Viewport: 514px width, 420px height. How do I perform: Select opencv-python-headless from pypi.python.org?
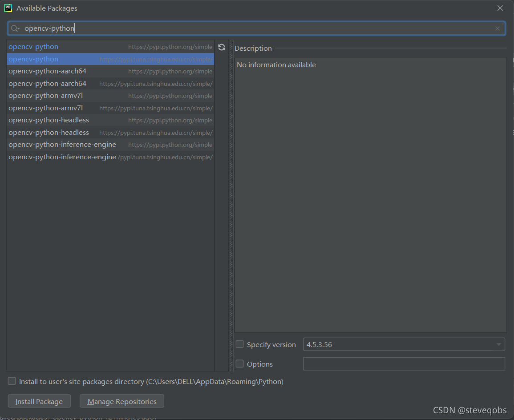click(x=110, y=120)
